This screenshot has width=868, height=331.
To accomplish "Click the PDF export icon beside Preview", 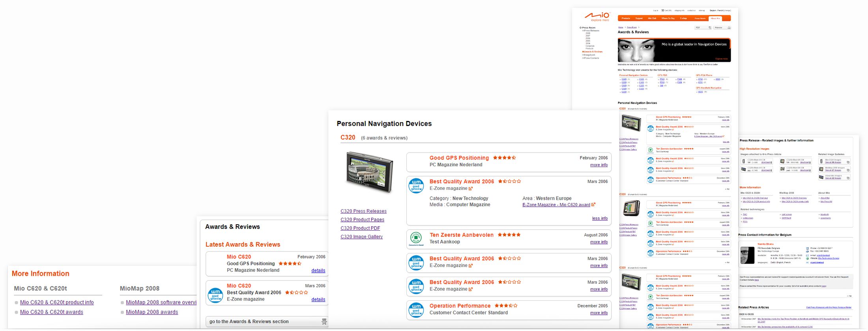I will (710, 28).
